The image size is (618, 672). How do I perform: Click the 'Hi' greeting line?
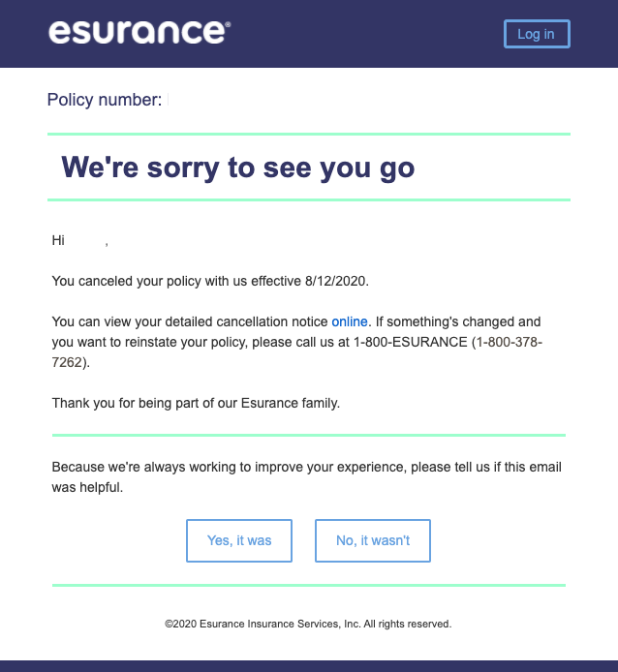pos(79,240)
